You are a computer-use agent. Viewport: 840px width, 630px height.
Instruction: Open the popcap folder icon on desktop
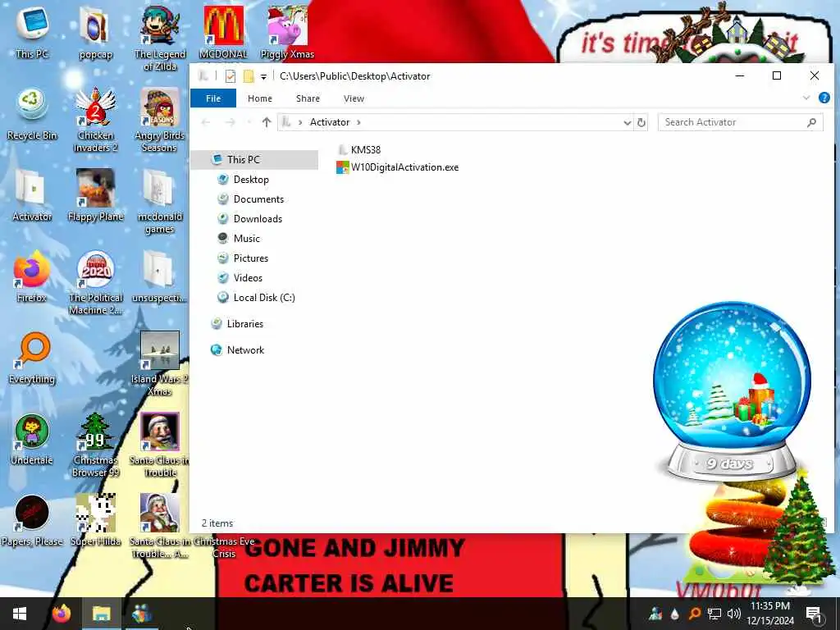point(95,32)
